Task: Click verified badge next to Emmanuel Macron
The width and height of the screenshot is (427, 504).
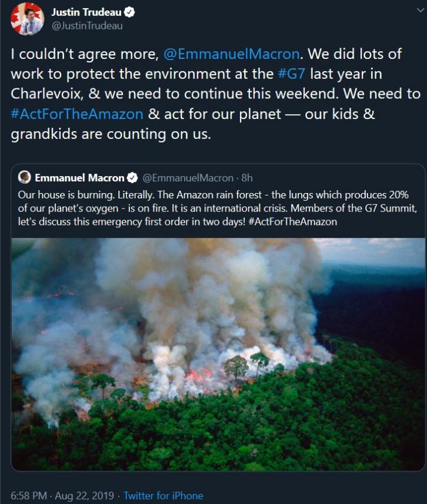Action: 133,178
